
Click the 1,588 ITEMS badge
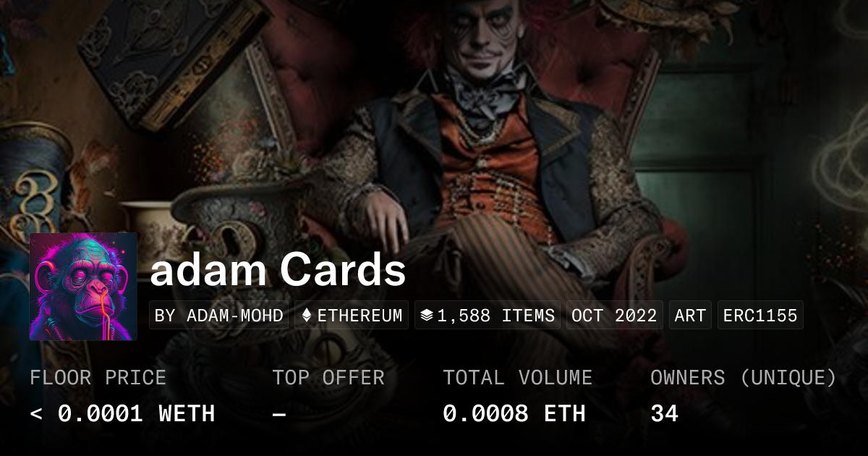click(488, 316)
